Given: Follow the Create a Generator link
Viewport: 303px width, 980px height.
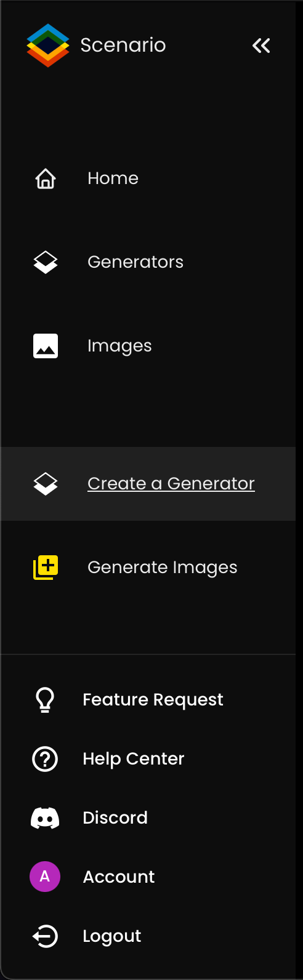Looking at the screenshot, I should (171, 484).
